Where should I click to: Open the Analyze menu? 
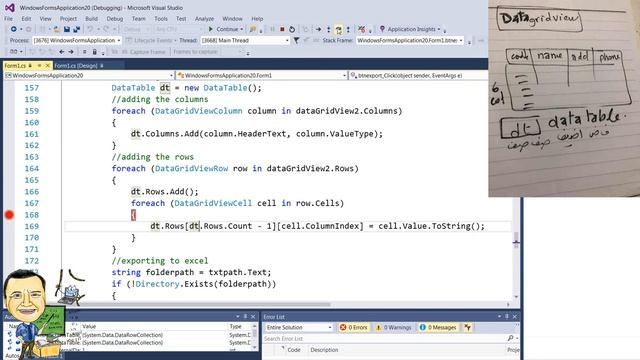pyautogui.click(x=204, y=19)
